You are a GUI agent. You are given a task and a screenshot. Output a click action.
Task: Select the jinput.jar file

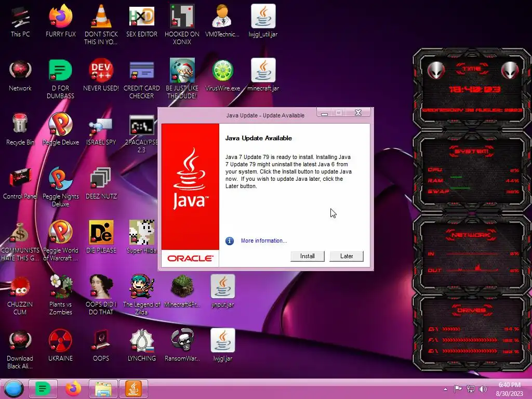tap(222, 291)
